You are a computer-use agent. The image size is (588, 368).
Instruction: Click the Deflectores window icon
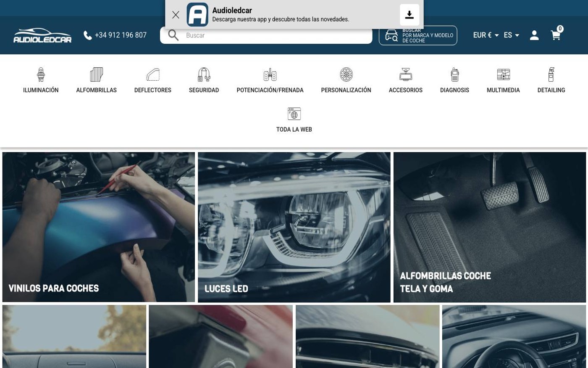tap(153, 74)
